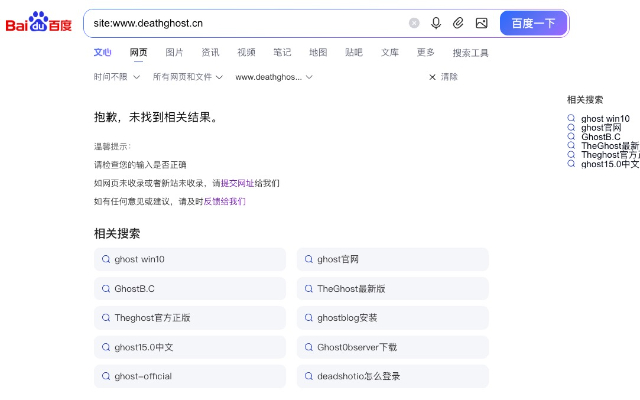Click the magnifier icon in the ghostblog安装 card

[309, 318]
